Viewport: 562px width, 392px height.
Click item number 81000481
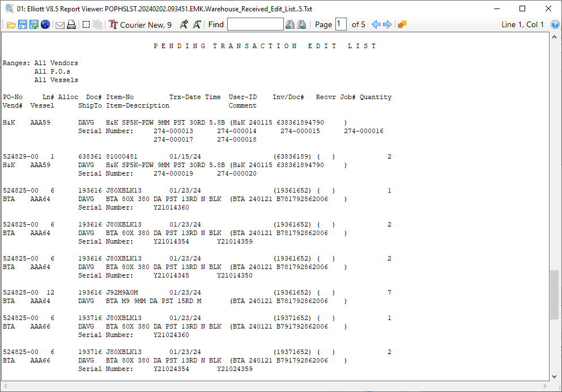tap(122, 156)
